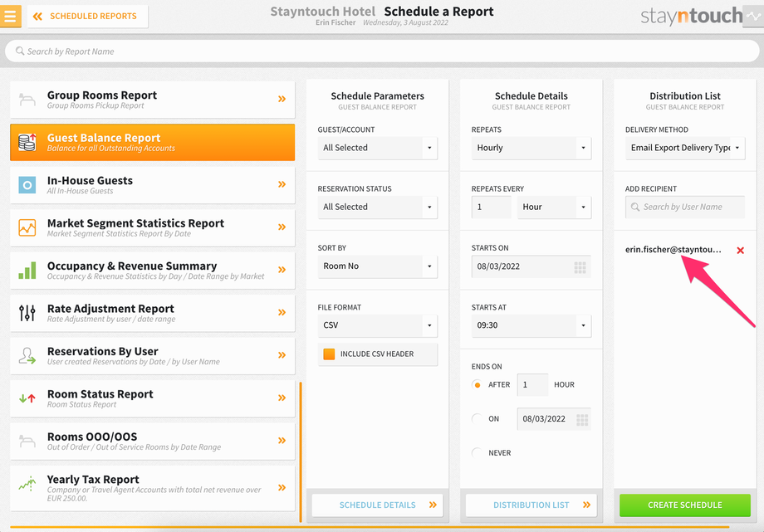Click Repeats Every number field
This screenshot has width=764, height=532.
(x=491, y=207)
